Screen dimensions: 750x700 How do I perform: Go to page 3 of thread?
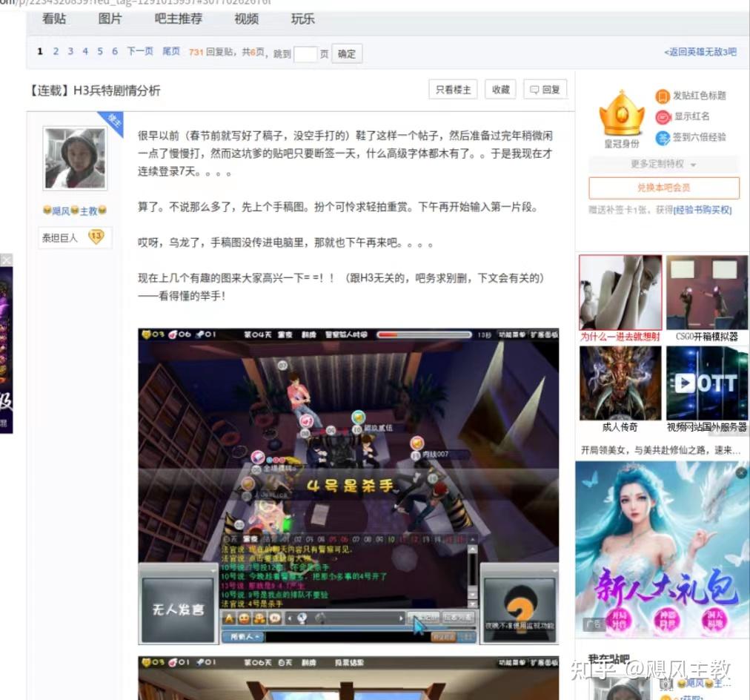(x=70, y=51)
